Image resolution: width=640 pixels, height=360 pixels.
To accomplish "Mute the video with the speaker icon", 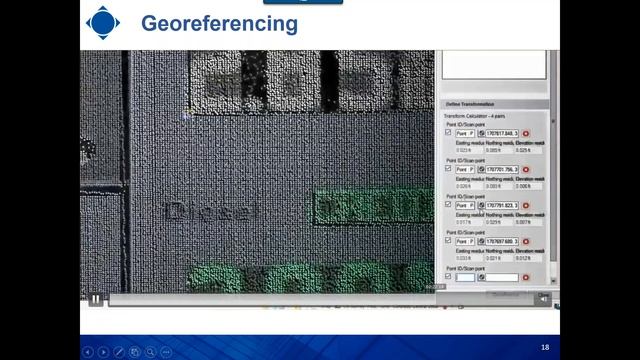I will point(543,300).
